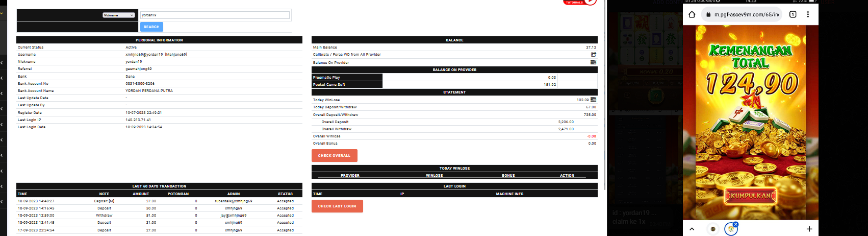Open the red TUTORIALS video badge
868x236 pixels.
click(x=580, y=2)
